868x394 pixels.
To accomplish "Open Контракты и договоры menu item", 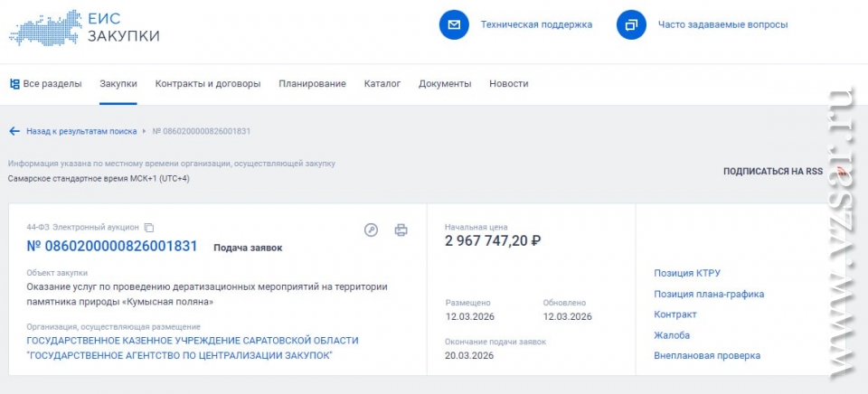I will (208, 84).
